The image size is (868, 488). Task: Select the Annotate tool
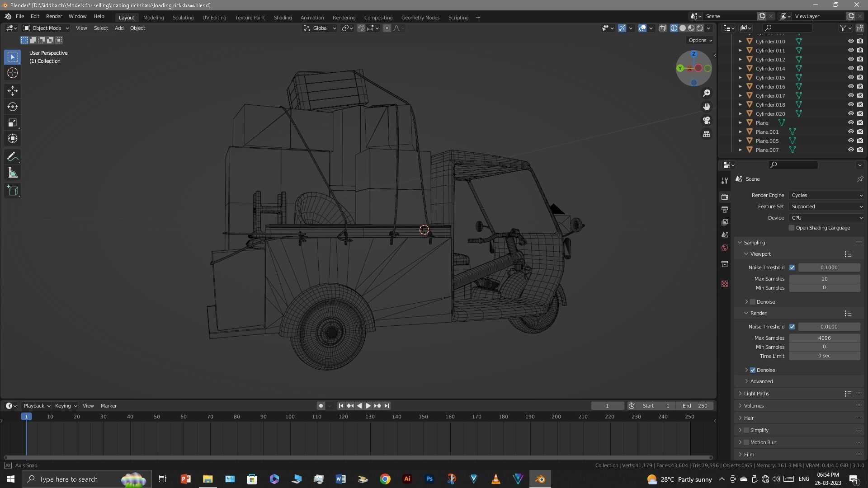point(13,157)
